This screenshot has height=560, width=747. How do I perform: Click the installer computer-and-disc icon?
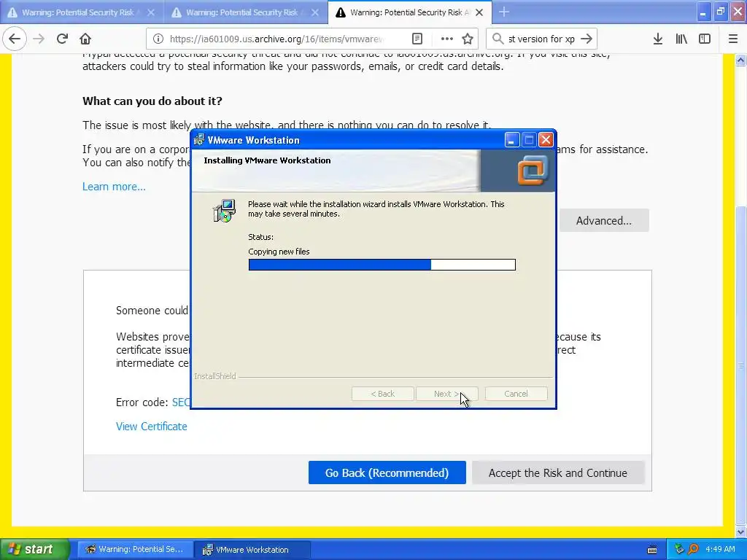tap(224, 211)
